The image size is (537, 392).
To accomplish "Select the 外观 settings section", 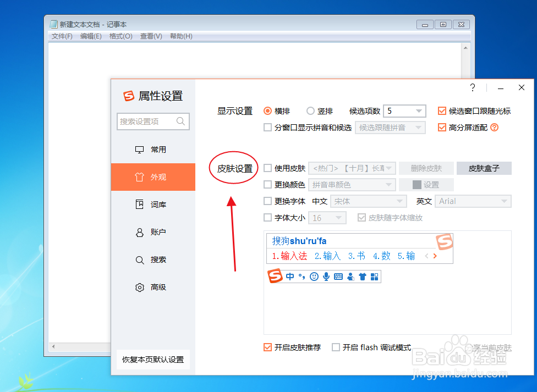I will (x=153, y=177).
